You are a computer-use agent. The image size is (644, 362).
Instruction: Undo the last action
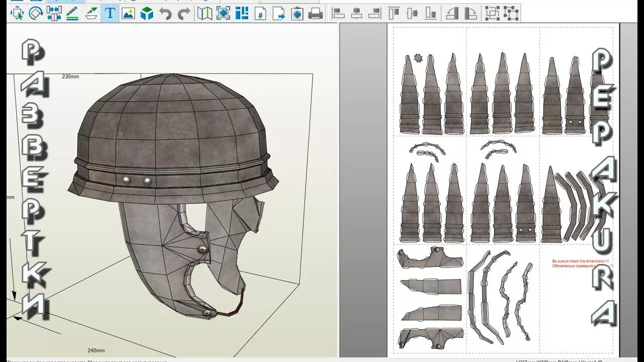tap(166, 14)
